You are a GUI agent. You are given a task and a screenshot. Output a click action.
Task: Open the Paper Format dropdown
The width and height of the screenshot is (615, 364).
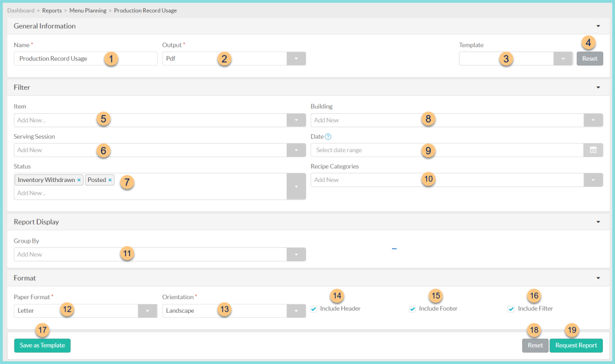pos(147,310)
